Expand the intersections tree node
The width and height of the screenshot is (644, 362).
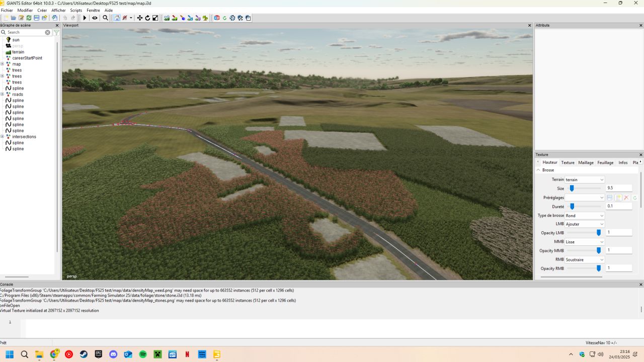[2, 136]
